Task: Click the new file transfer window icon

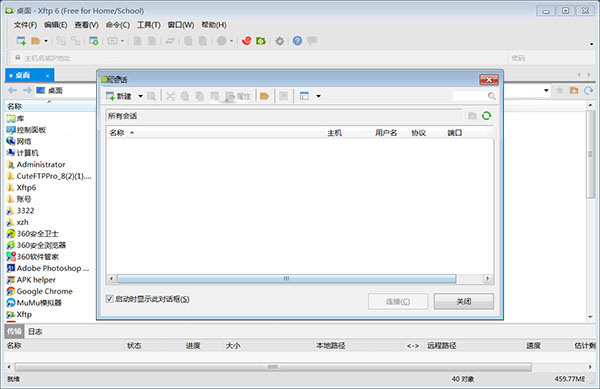Action: pos(94,41)
